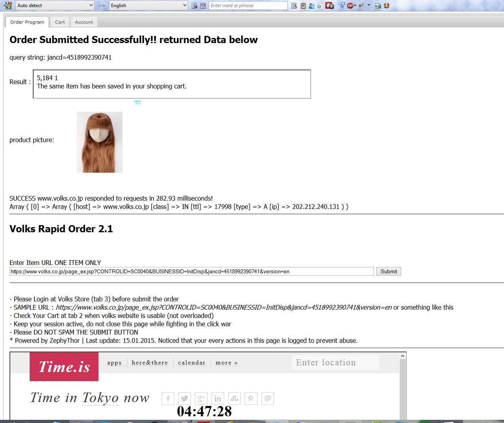Open the gear settings icon in toolbar
This screenshot has width=504, height=423.
pos(319,6)
